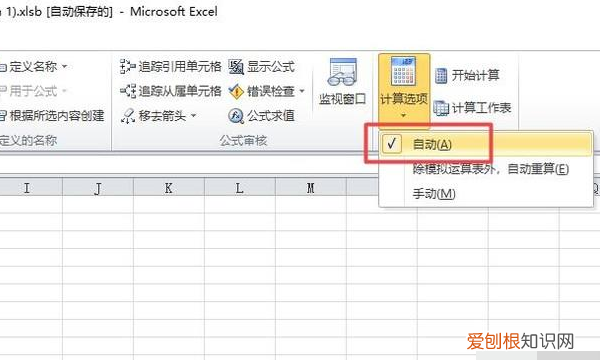The height and width of the screenshot is (360, 600).
Task: Expand the Error Checking (错误检查) dropdown arrow
Action: click(302, 91)
